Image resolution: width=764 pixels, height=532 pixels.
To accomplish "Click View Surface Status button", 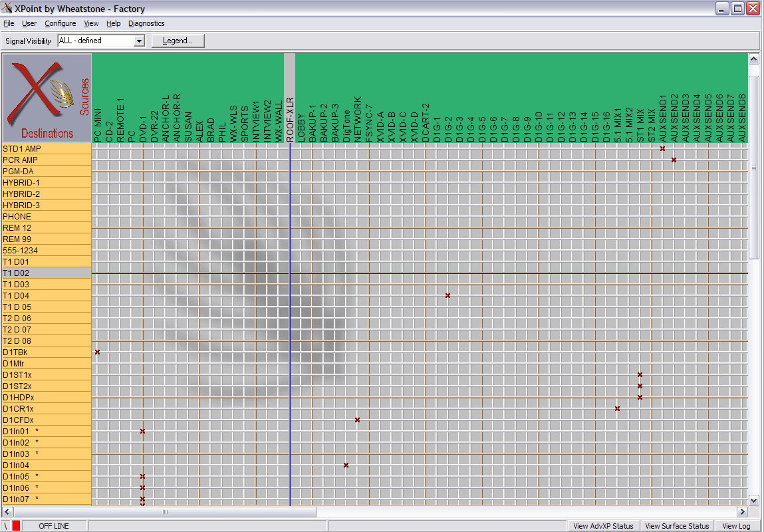I will [677, 526].
